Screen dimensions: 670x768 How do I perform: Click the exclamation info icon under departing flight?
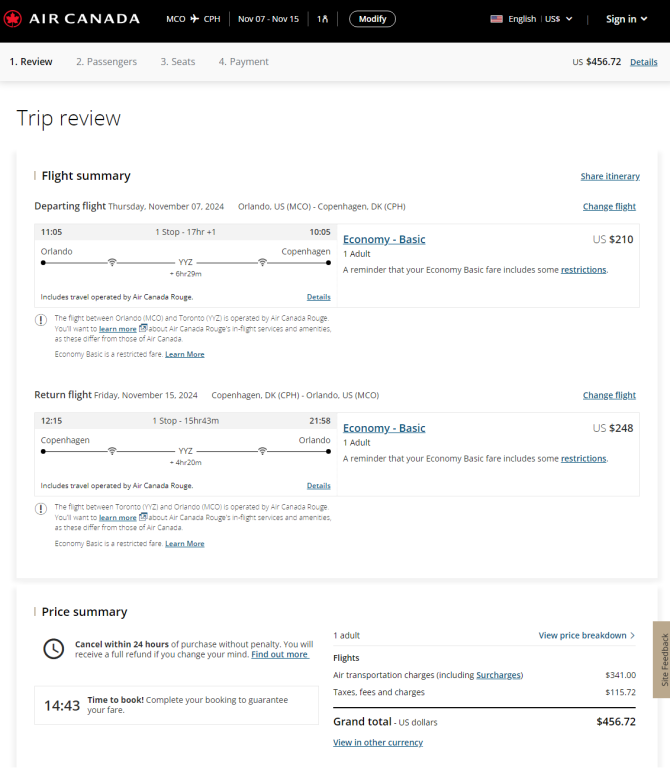click(x=41, y=320)
